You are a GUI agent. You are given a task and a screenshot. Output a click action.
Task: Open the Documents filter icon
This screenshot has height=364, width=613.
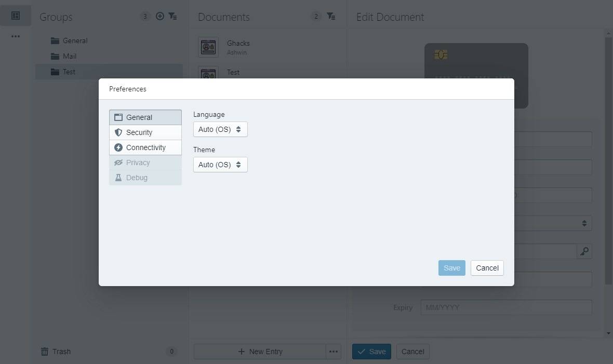(x=331, y=16)
